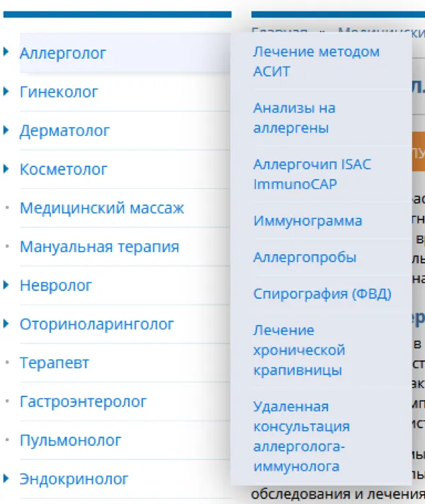Image resolution: width=425 pixels, height=504 pixels.
Task: Click the arrow icon beside Эндокринолог
Action: [6, 479]
